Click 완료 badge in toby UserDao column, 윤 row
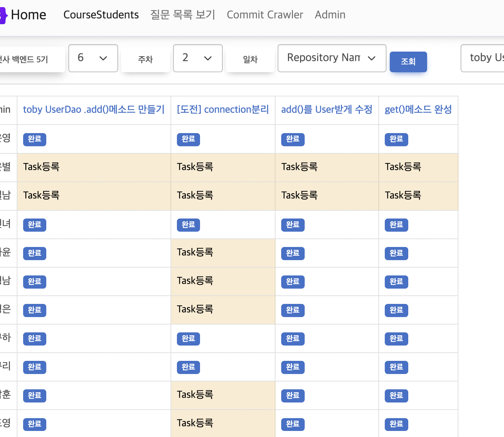Screen dimensions: 504x437 click(35, 253)
